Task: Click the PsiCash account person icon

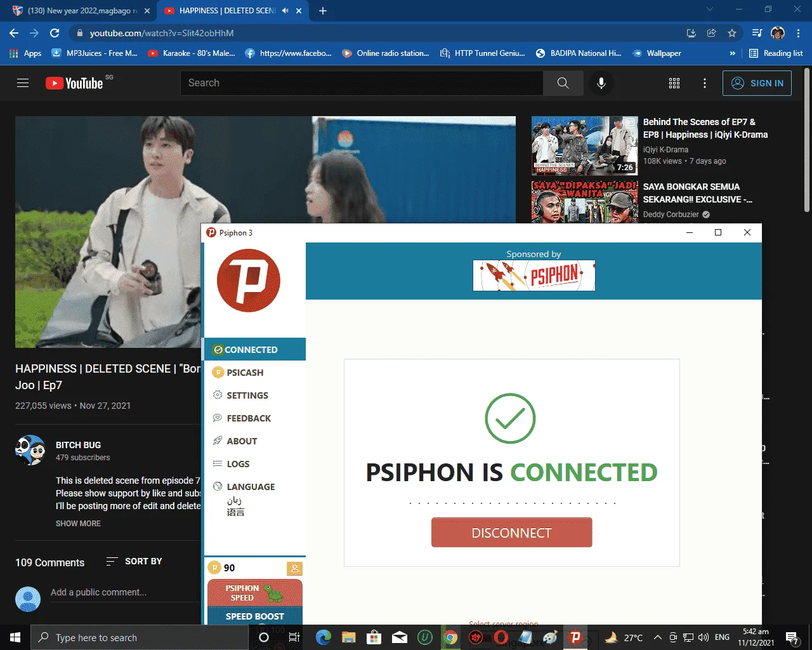Action: pyautogui.click(x=294, y=568)
